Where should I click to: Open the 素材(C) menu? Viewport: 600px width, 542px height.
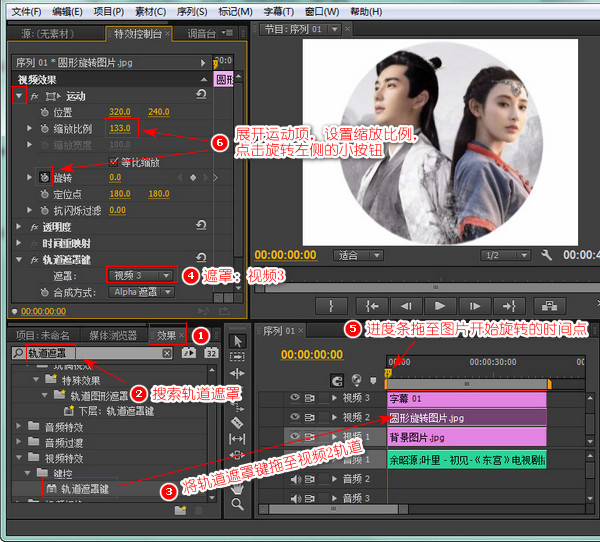coord(151,12)
